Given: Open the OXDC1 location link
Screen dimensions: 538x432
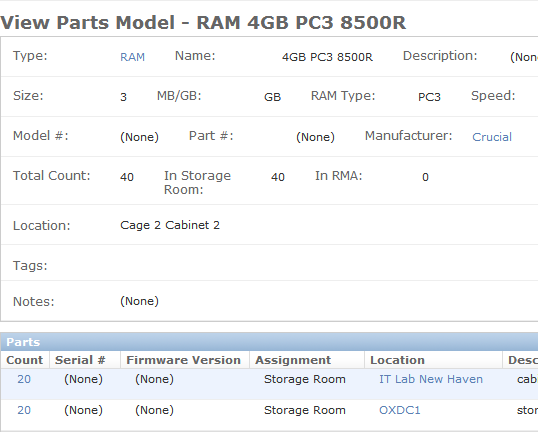Looking at the screenshot, I should coord(399,410).
